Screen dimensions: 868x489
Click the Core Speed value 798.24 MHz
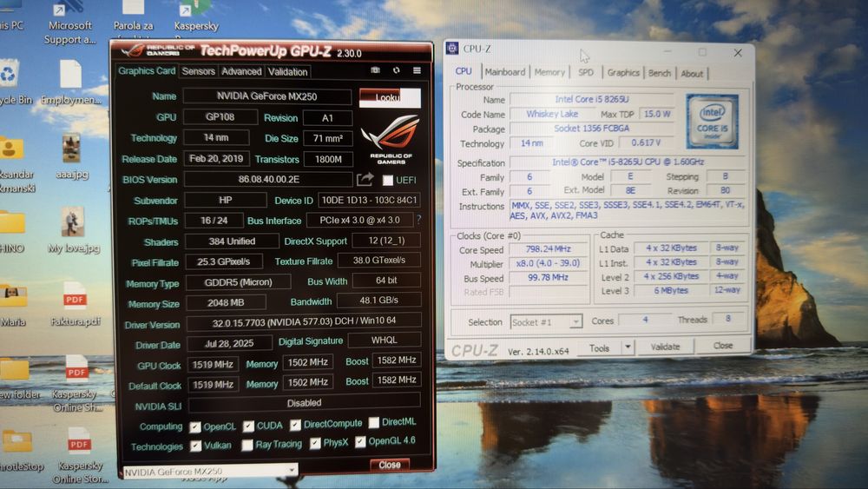(x=548, y=249)
